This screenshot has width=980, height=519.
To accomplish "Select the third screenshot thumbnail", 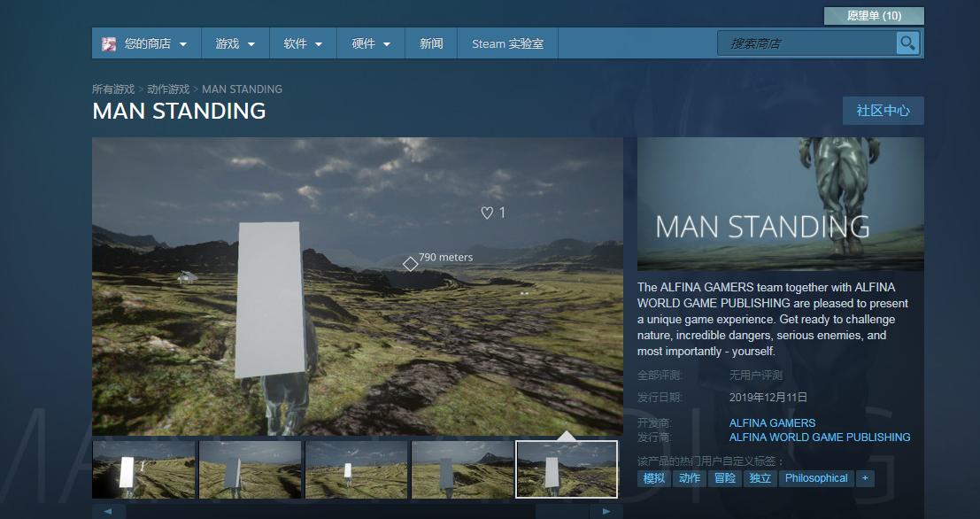I will [x=356, y=469].
